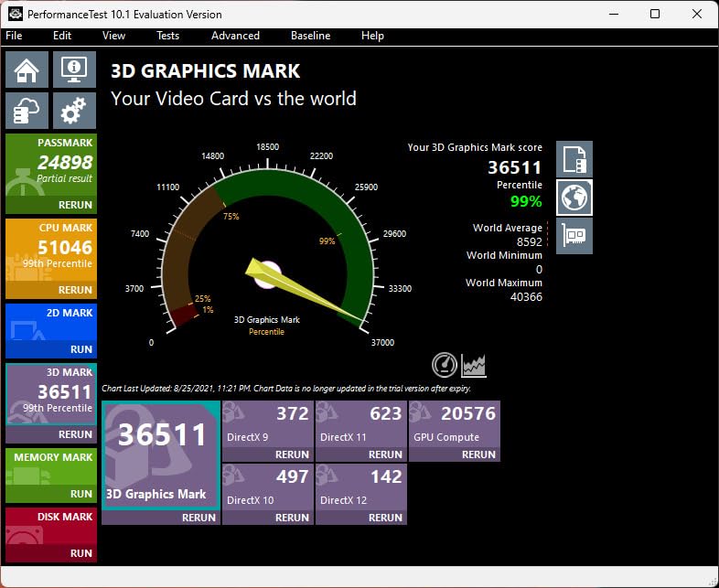Viewport: 719px width, 588px height.
Task: Rerun the 3D Mark sidebar test
Action: click(51, 434)
